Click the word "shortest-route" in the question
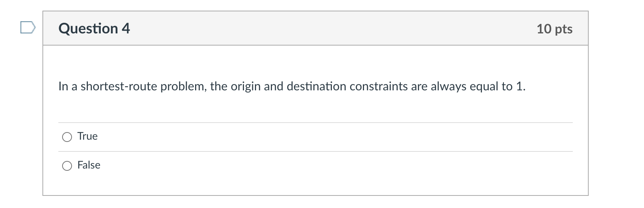Viewport: 644px width, 208px height. [x=119, y=87]
